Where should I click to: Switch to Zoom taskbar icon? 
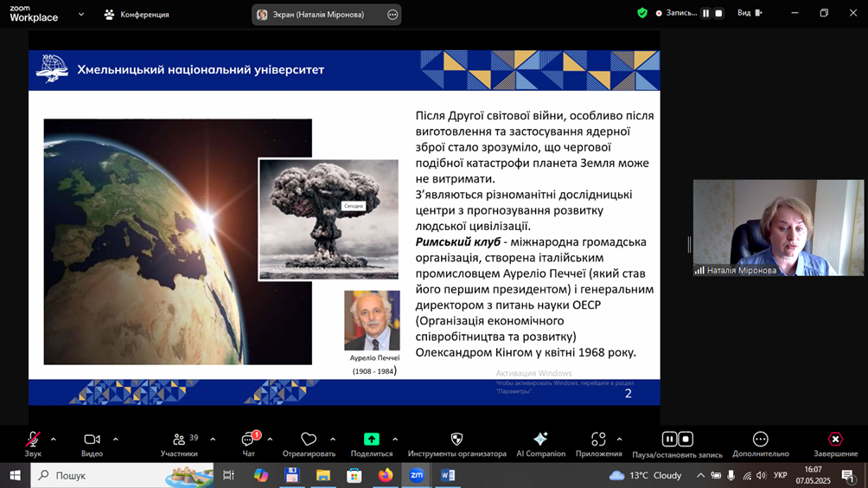417,475
